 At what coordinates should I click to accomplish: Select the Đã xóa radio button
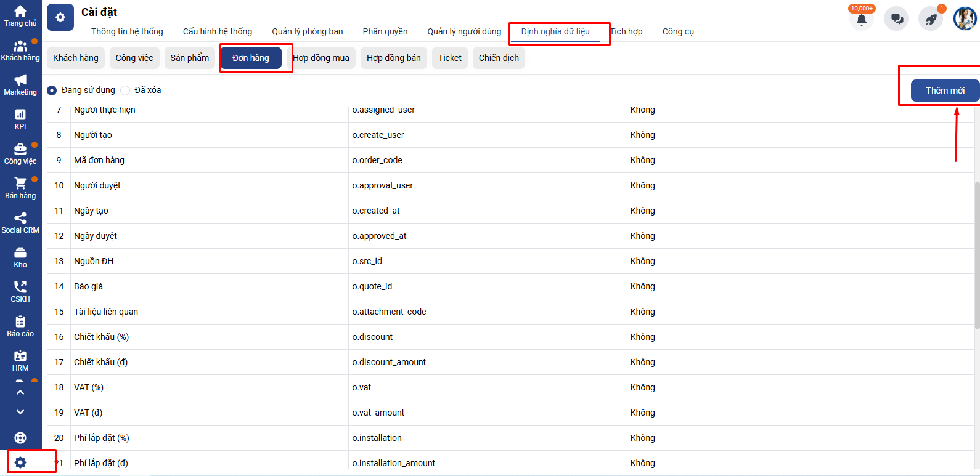point(125,91)
